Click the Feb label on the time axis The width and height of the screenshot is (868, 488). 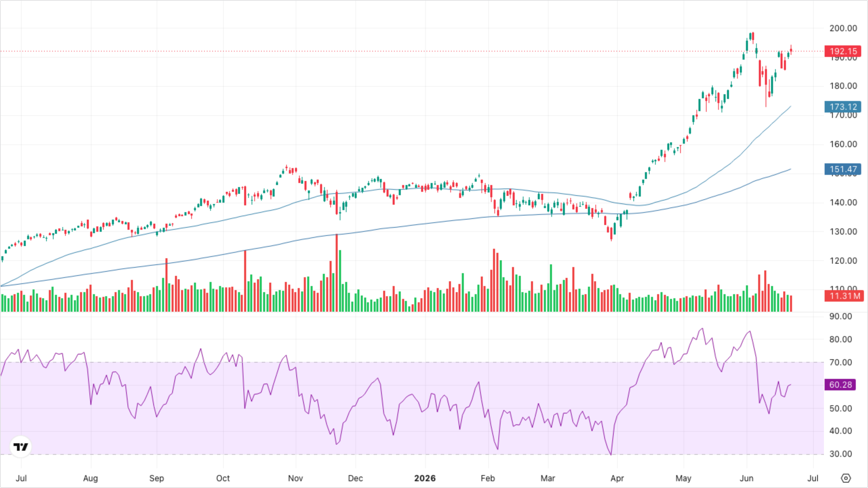tap(488, 478)
